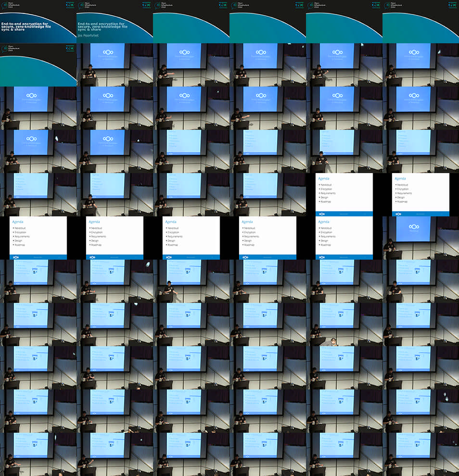Open first camera frame showing Nextcloud logo slide
The width and height of the screenshot is (459, 476).
[x=115, y=65]
